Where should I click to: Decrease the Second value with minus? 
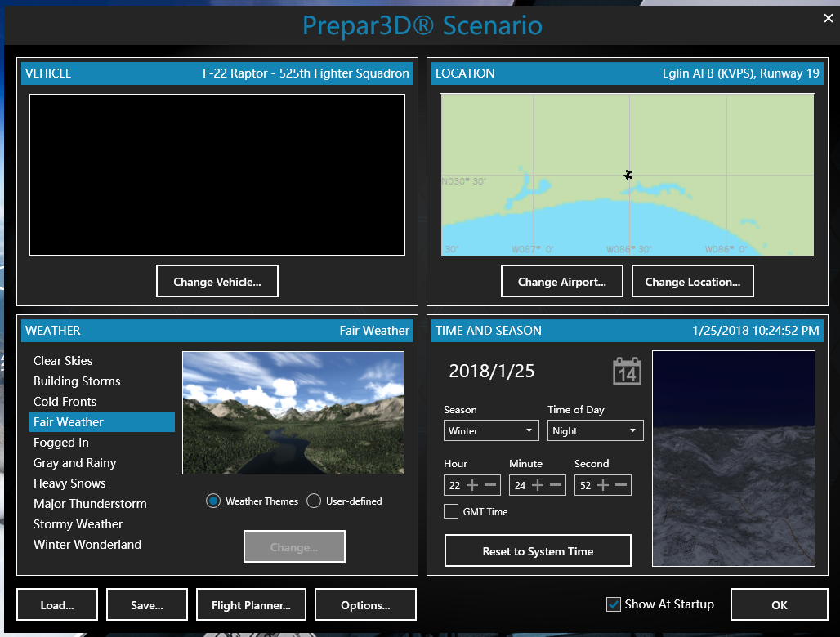click(x=621, y=485)
